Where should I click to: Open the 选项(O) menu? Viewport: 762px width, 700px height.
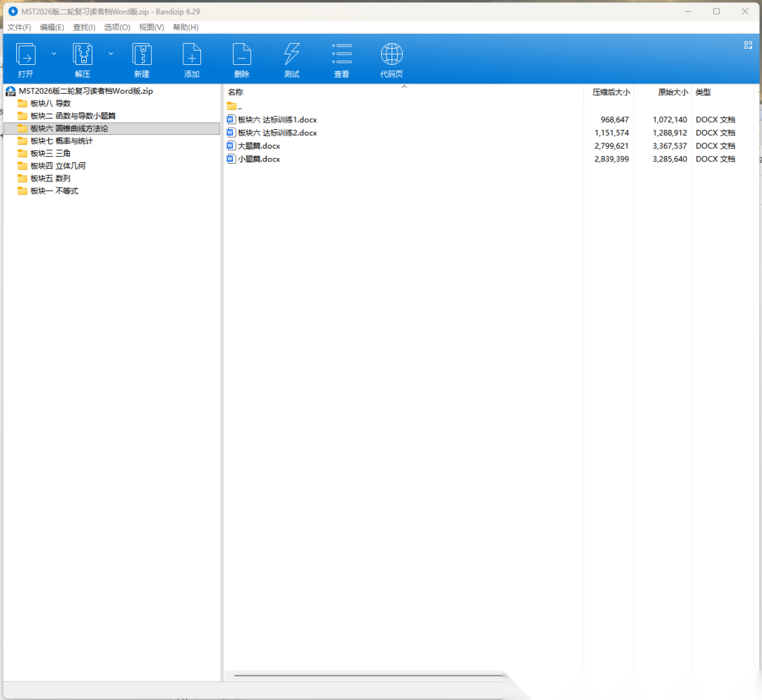pos(117,27)
